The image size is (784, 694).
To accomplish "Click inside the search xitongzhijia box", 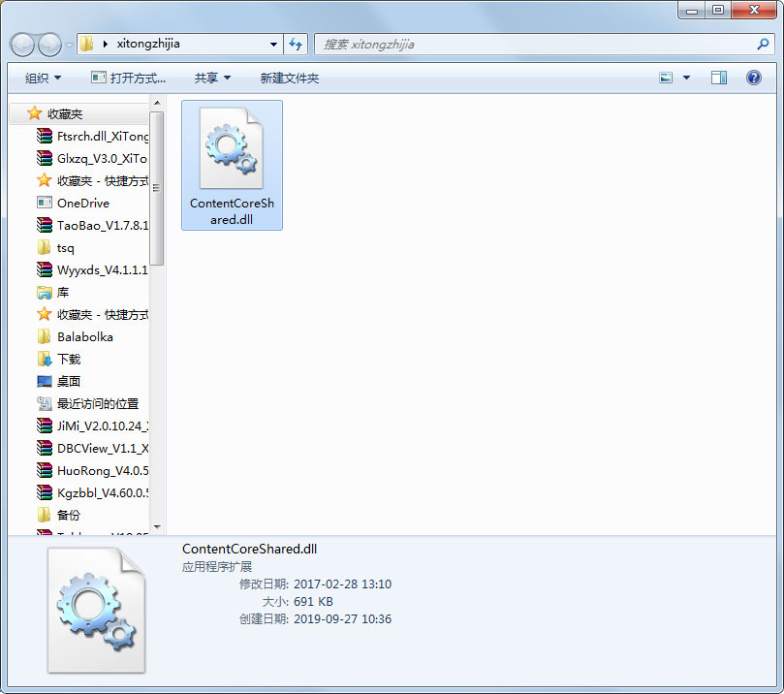I will point(436,44).
